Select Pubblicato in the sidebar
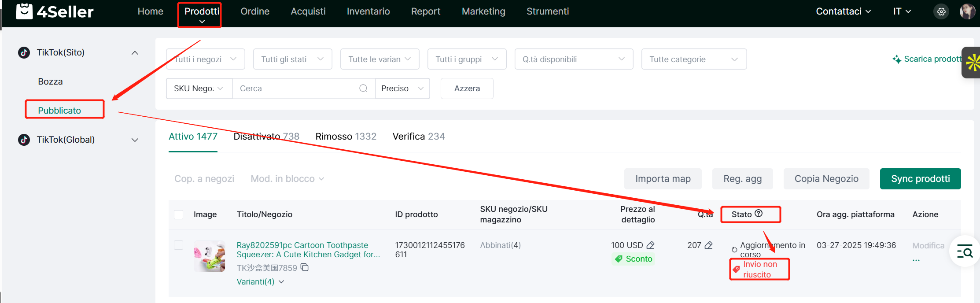The width and height of the screenshot is (980, 303). (x=59, y=111)
